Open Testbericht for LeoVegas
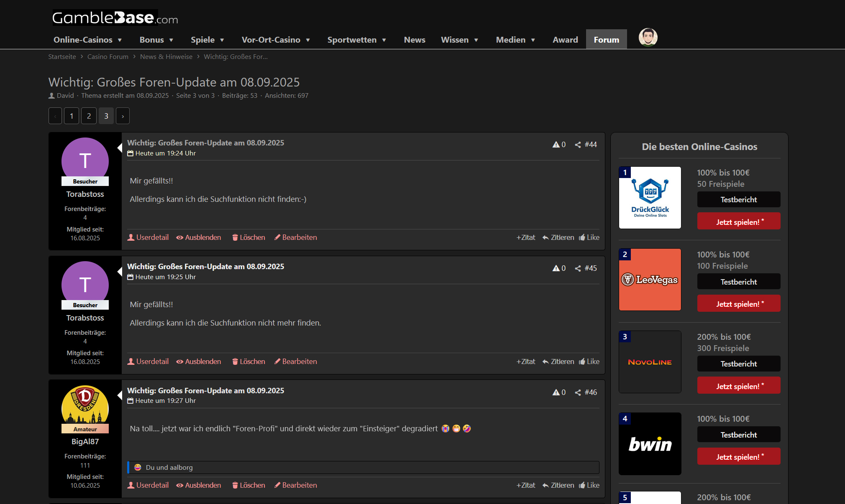The height and width of the screenshot is (504, 845). point(738,282)
